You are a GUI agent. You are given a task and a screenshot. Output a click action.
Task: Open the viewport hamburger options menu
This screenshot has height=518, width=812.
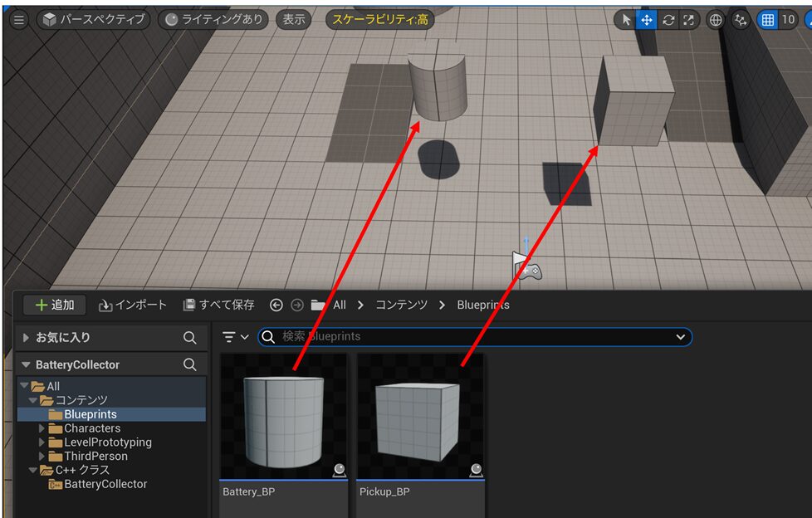tap(19, 20)
